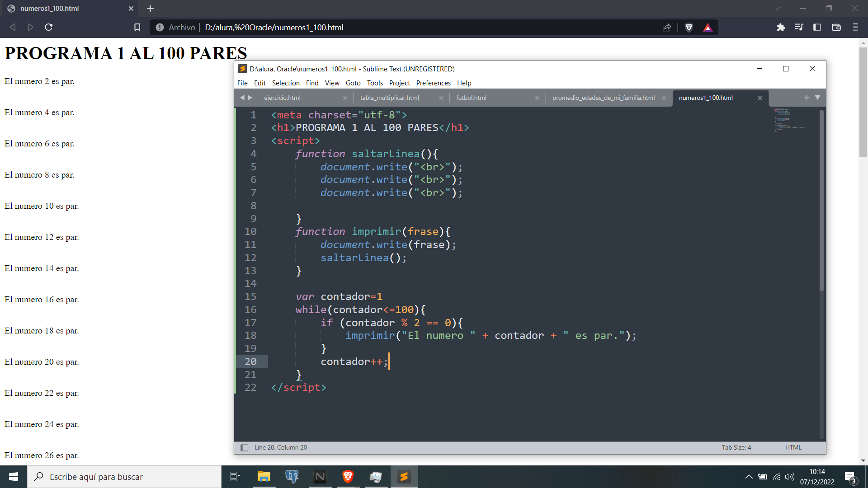This screenshot has width=868, height=488.
Task: Open the Brave Rewards triangle icon
Action: pyautogui.click(x=708, y=28)
